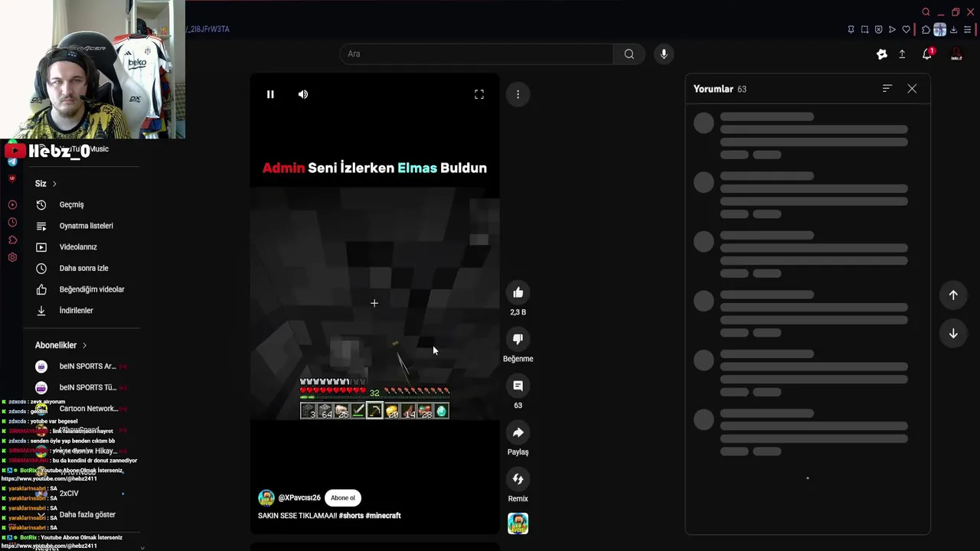Open the sidebar extensions cube icon
Image resolution: width=980 pixels, height=551 pixels.
pyautogui.click(x=12, y=240)
